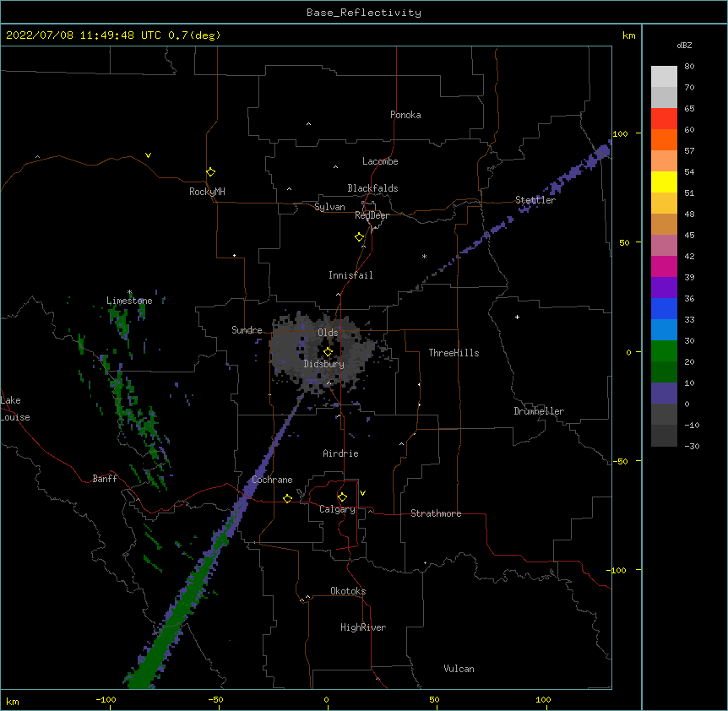Click the Airdrie city label
This screenshot has height=711, width=728.
pos(340,453)
